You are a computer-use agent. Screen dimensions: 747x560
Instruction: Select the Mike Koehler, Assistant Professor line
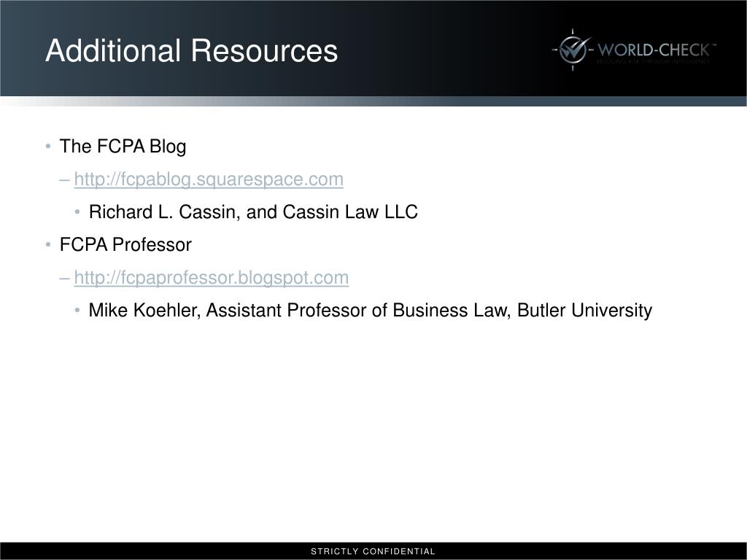coord(370,311)
